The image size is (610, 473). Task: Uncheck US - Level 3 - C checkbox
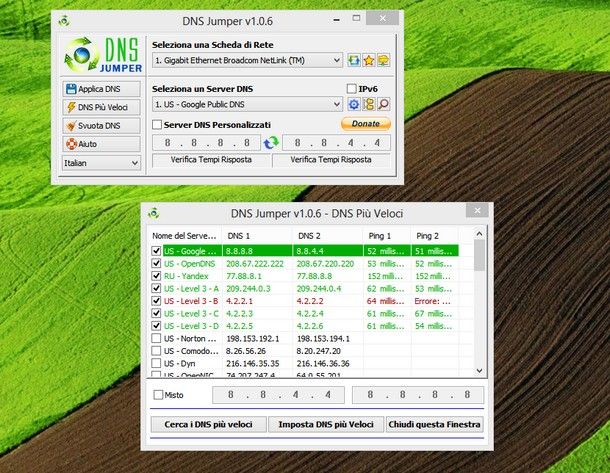coord(156,313)
